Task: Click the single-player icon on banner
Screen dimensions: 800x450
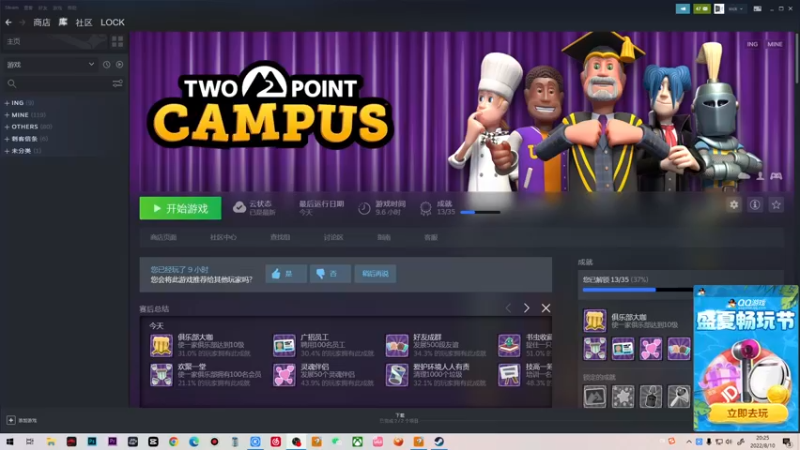Action: coord(760,176)
